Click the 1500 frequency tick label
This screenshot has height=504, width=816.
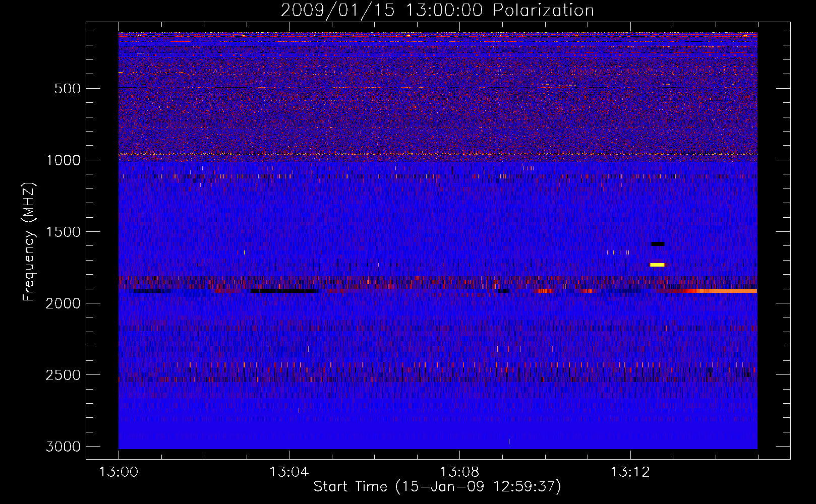[63, 232]
